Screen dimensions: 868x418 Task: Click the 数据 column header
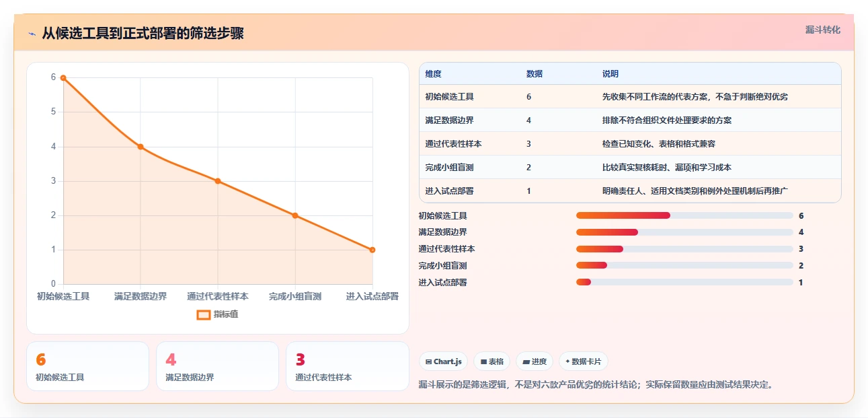point(535,74)
